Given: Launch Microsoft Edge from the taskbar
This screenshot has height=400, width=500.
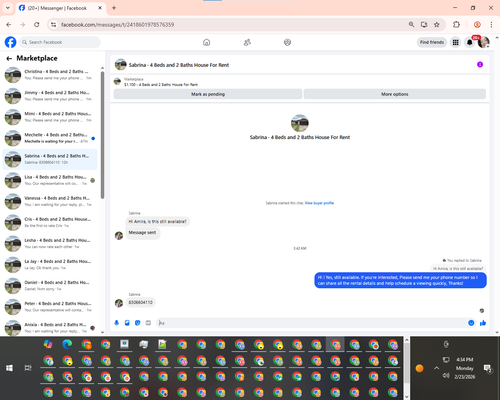Looking at the screenshot, I should (67, 344).
